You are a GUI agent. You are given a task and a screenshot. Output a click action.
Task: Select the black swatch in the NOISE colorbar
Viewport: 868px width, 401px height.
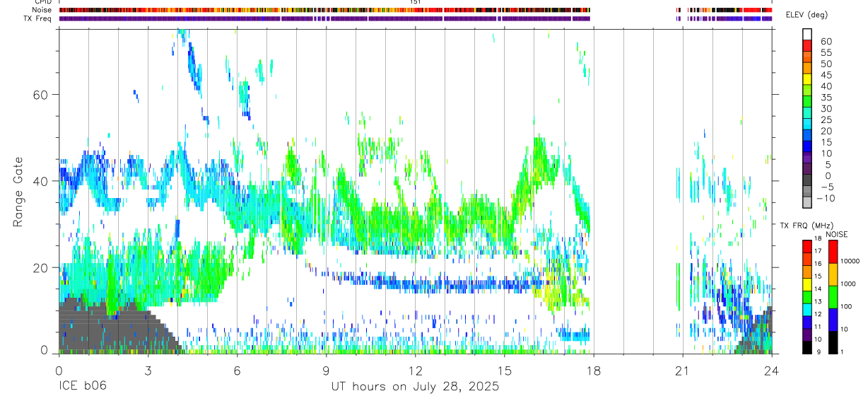[833, 342]
